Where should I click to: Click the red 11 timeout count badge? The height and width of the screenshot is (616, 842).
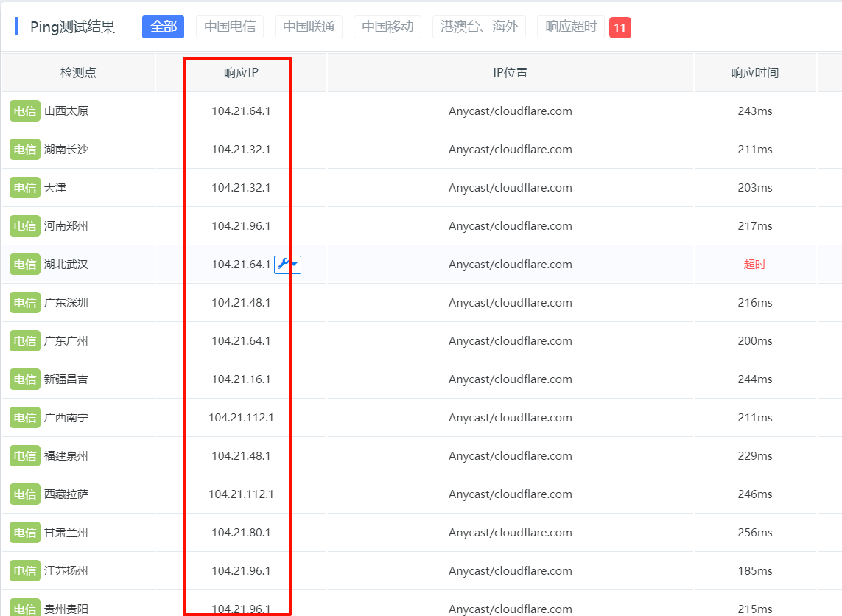(x=620, y=27)
